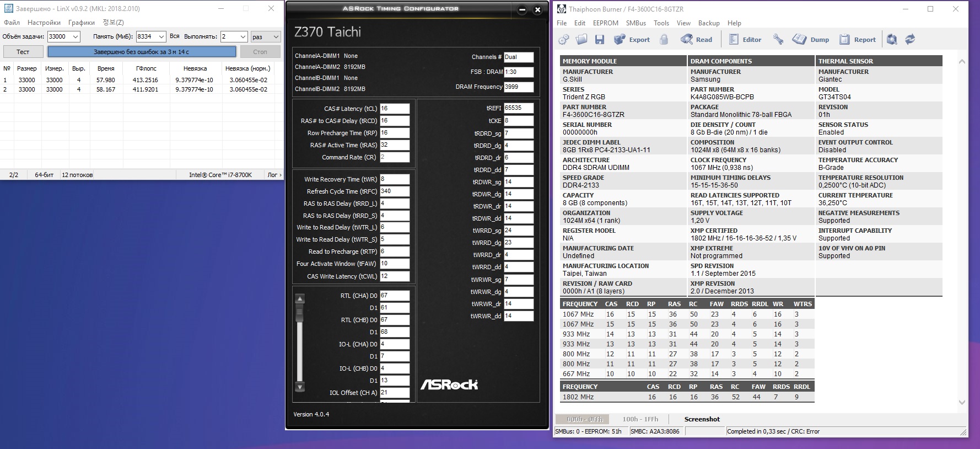The height and width of the screenshot is (449, 980).
Task: Click the open folder icon in Thaiphoon Burner
Action: click(x=581, y=39)
